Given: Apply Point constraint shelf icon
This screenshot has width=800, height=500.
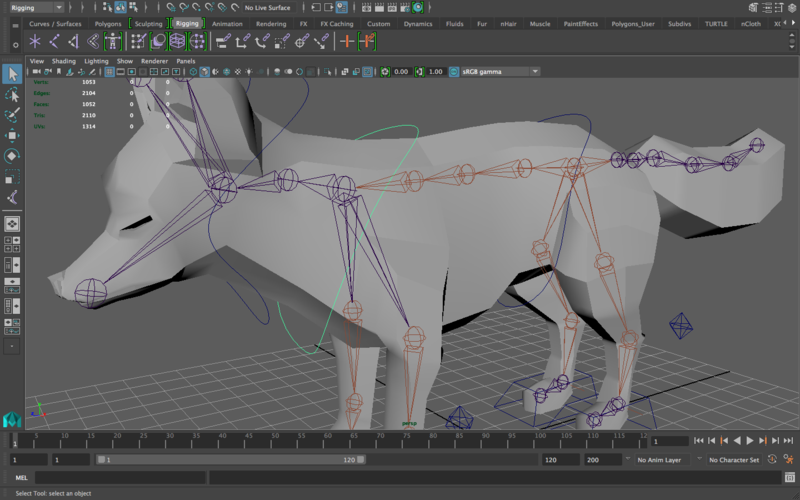Looking at the screenshot, I should [242, 41].
